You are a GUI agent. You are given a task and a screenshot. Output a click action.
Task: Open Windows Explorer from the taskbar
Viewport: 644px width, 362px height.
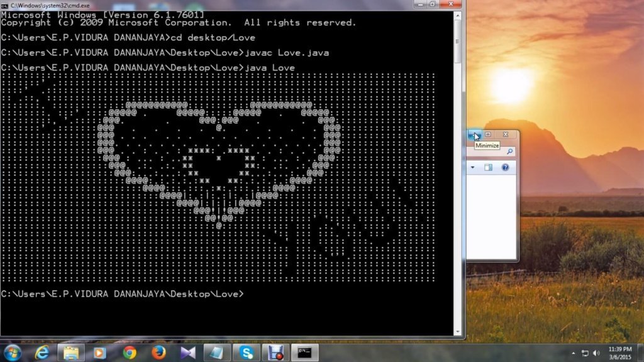72,352
